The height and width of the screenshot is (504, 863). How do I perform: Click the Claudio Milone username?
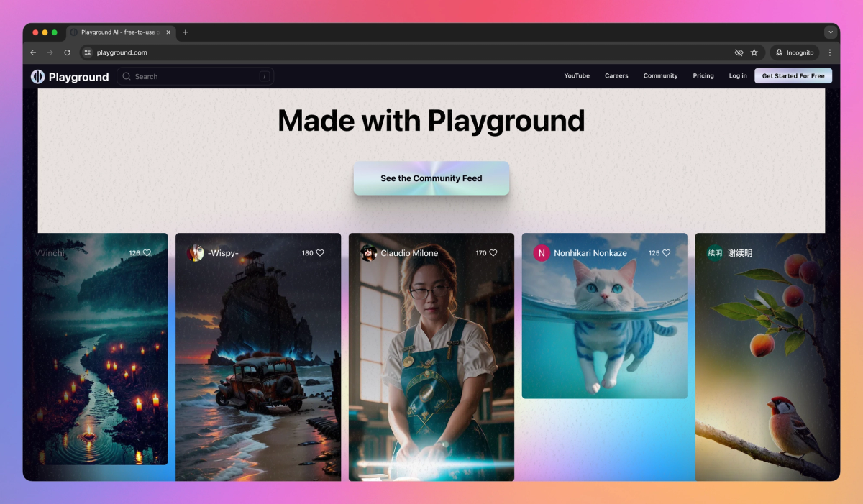(409, 253)
